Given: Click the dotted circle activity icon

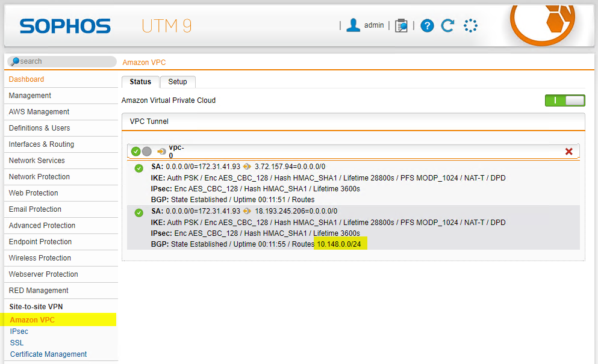Looking at the screenshot, I should tap(470, 25).
